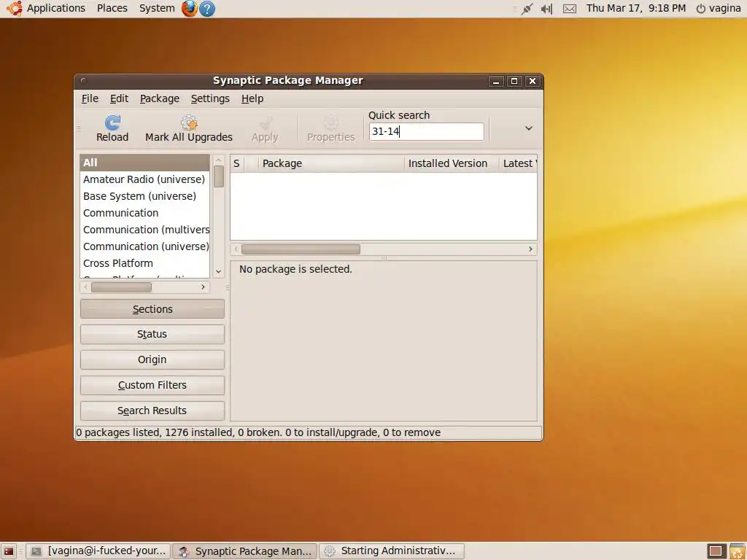Screen dimensions: 747x560
Task: Sort by the Latest Version column header
Action: coord(519,163)
